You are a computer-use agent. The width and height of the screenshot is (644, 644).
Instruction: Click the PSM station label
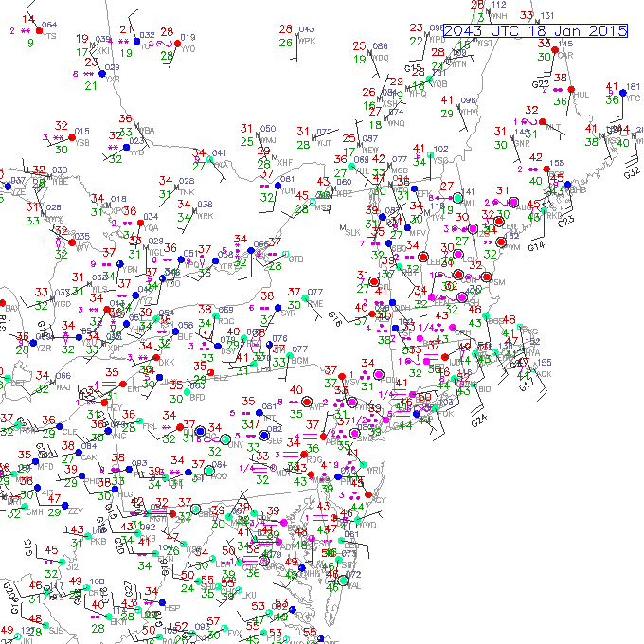coord(497,282)
